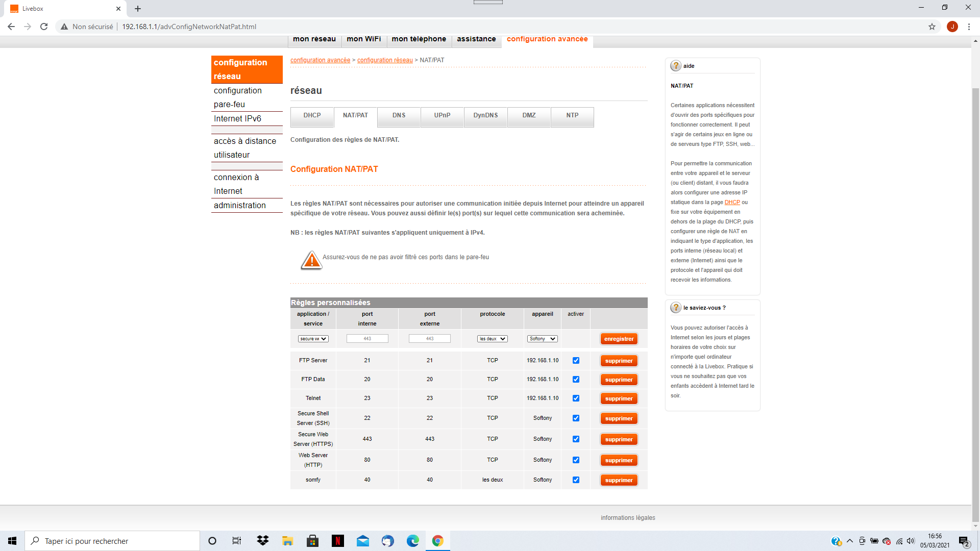Open the appareil Softony dropdown
980x551 pixels.
point(542,339)
